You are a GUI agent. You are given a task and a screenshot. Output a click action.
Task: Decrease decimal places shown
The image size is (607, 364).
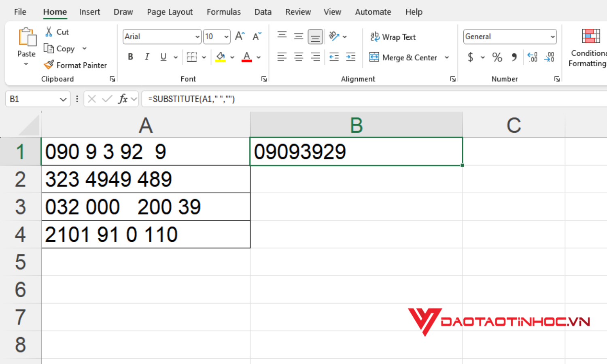549,57
